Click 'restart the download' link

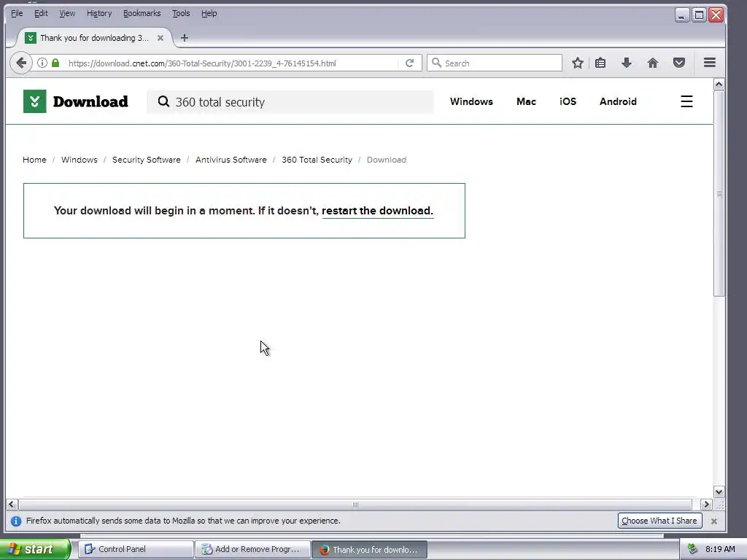point(377,211)
